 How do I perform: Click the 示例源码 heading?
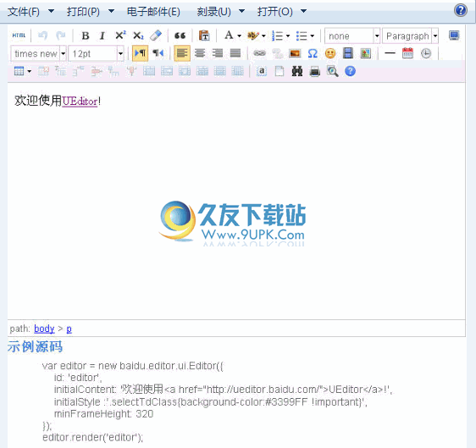point(36,346)
